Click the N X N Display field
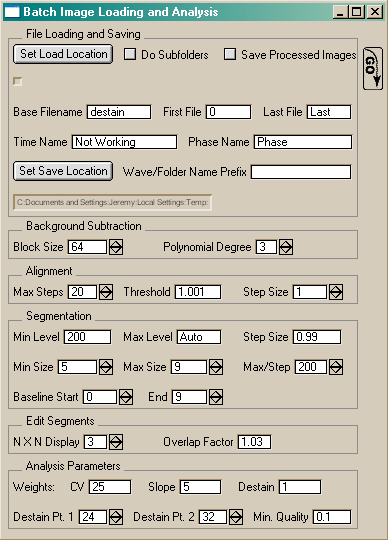The width and height of the screenshot is (388, 540). pyautogui.click(x=95, y=442)
